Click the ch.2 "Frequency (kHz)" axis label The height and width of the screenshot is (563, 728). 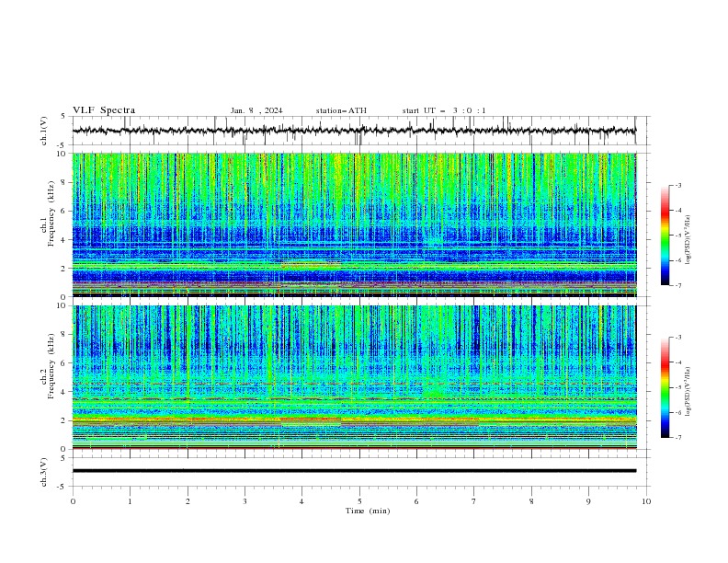click(x=51, y=366)
